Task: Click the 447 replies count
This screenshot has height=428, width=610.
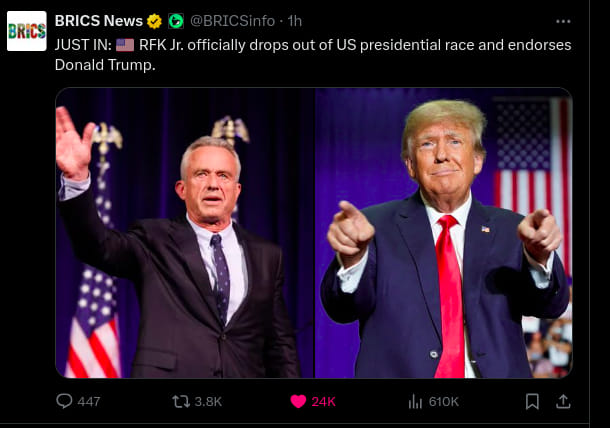Action: 89,401
